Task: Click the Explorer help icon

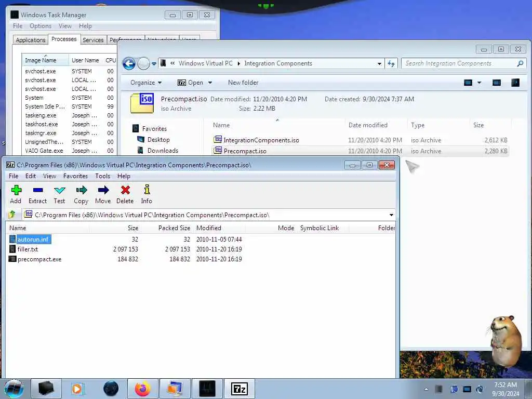Action: [515, 83]
